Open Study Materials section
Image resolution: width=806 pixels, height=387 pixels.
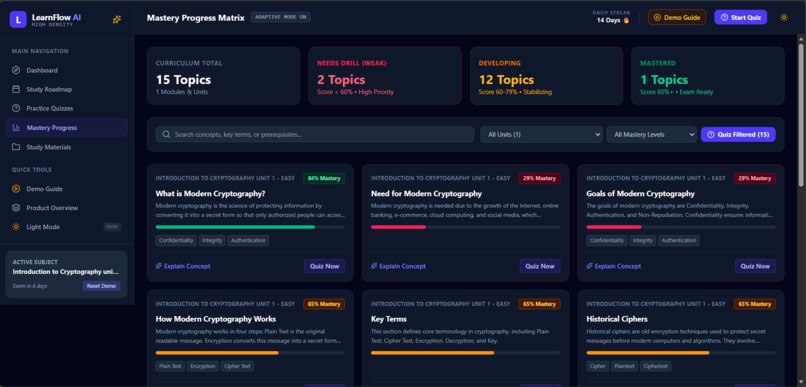(66, 147)
